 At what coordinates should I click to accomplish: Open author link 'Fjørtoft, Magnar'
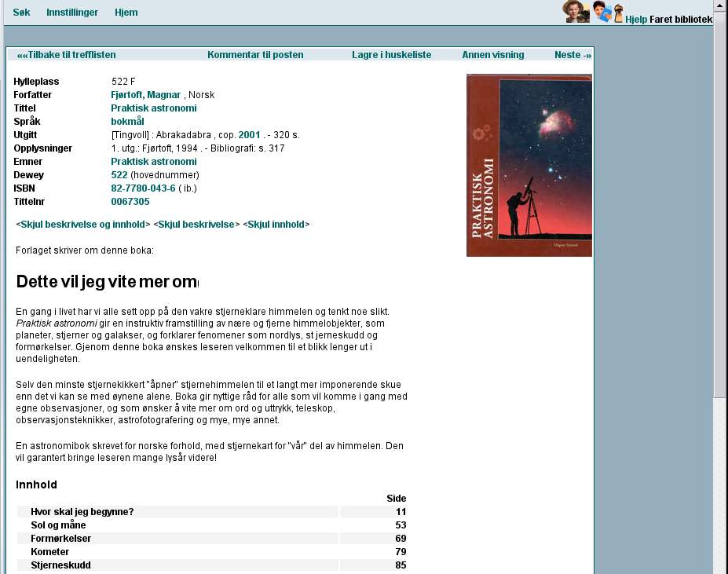(145, 94)
